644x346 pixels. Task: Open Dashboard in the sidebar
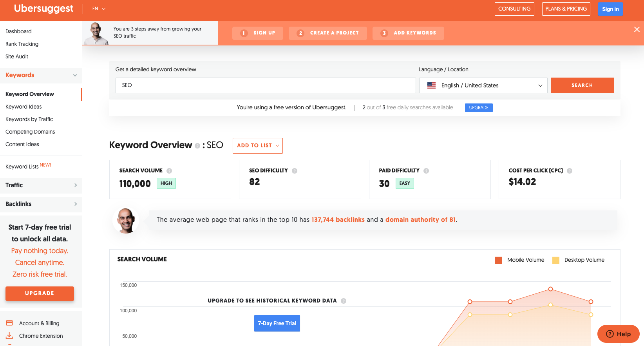[18, 31]
